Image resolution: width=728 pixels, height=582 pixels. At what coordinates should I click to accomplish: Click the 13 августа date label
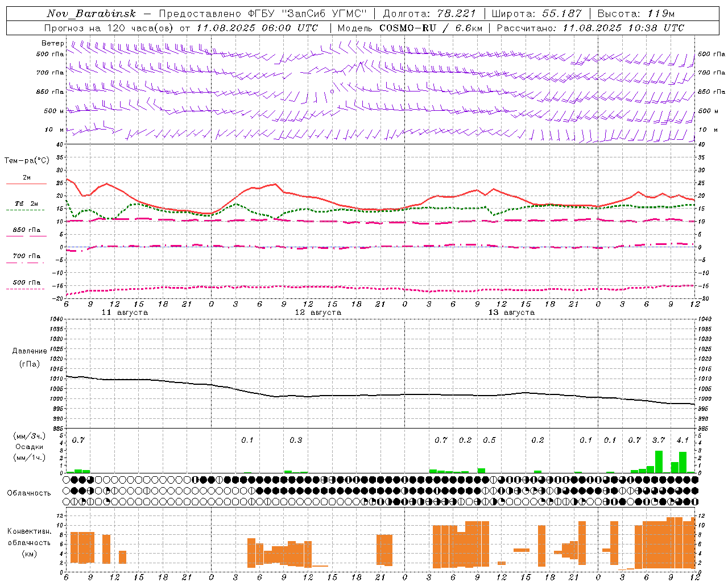pyautogui.click(x=511, y=313)
